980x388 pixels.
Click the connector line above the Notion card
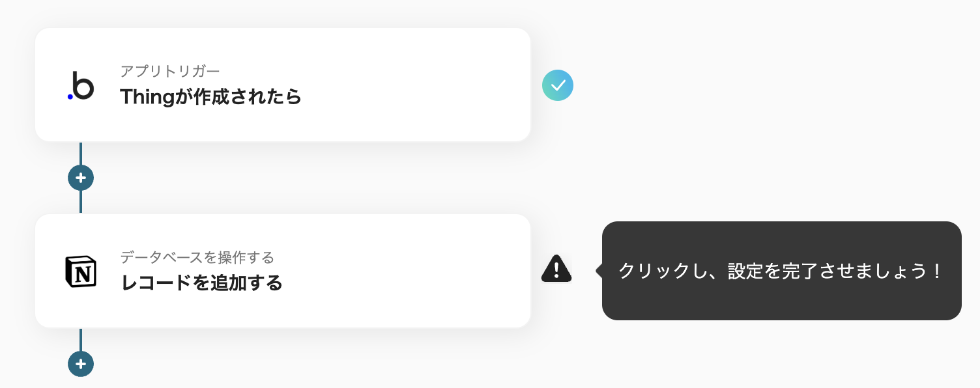81,202
